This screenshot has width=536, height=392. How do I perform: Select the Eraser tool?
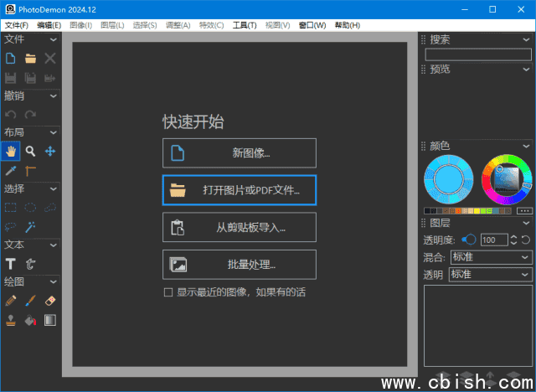pos(50,301)
